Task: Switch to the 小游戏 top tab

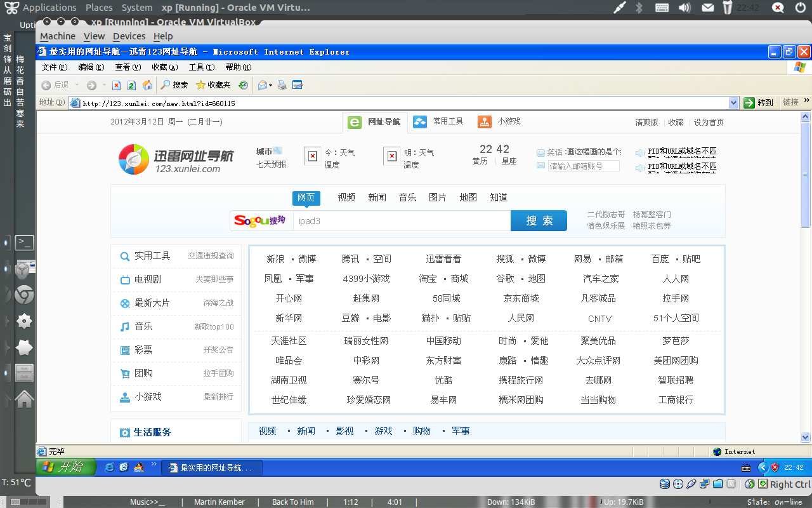Action: 500,122
